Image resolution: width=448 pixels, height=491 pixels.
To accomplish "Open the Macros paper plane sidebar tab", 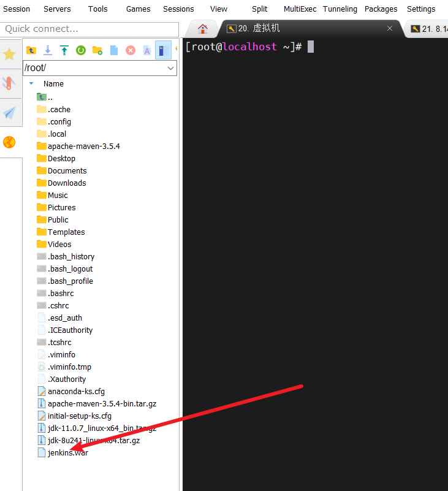I will 10,113.
